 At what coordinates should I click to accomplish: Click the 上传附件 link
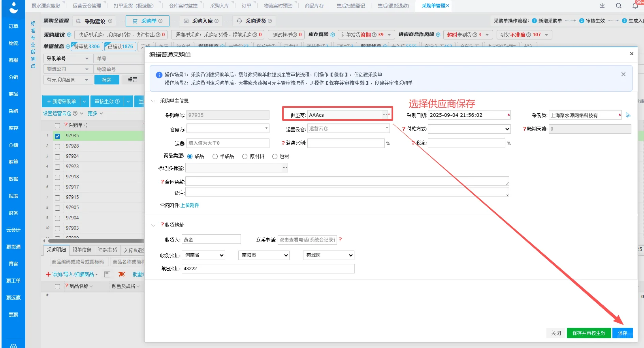click(190, 205)
